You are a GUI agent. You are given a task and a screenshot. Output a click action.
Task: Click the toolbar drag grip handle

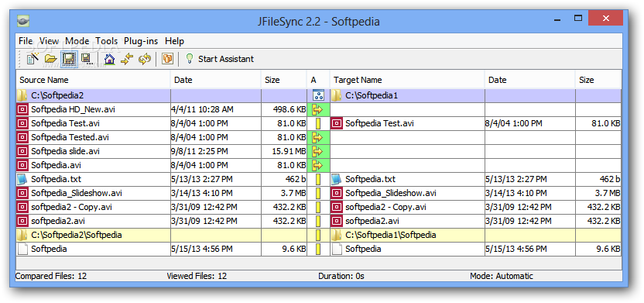[20, 59]
